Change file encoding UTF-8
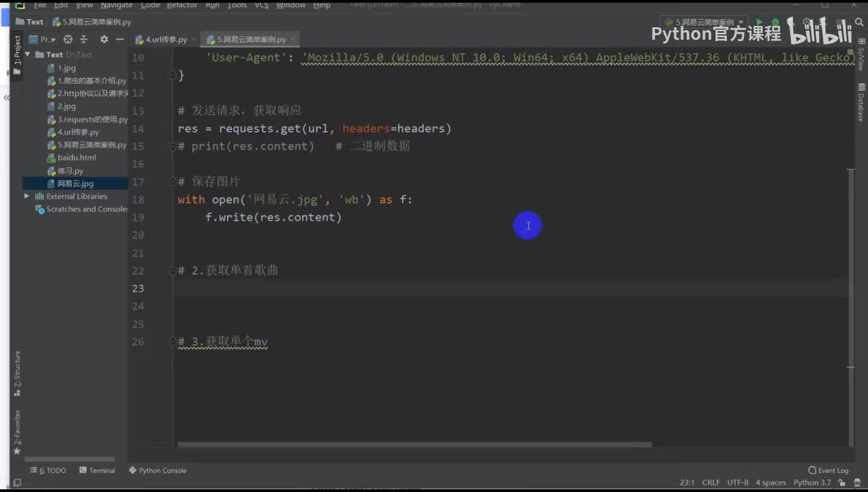Image resolution: width=868 pixels, height=492 pixels. [x=737, y=482]
